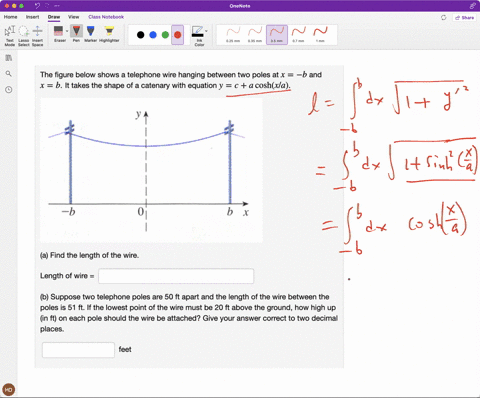The image size is (480, 398).
Task: Click the Redo arrow in title bar
Action: point(47,6)
